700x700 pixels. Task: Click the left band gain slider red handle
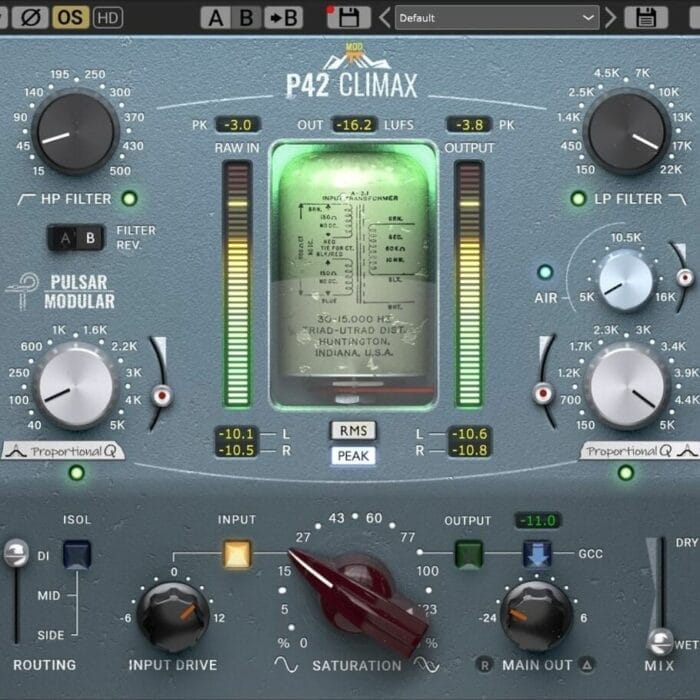(162, 396)
